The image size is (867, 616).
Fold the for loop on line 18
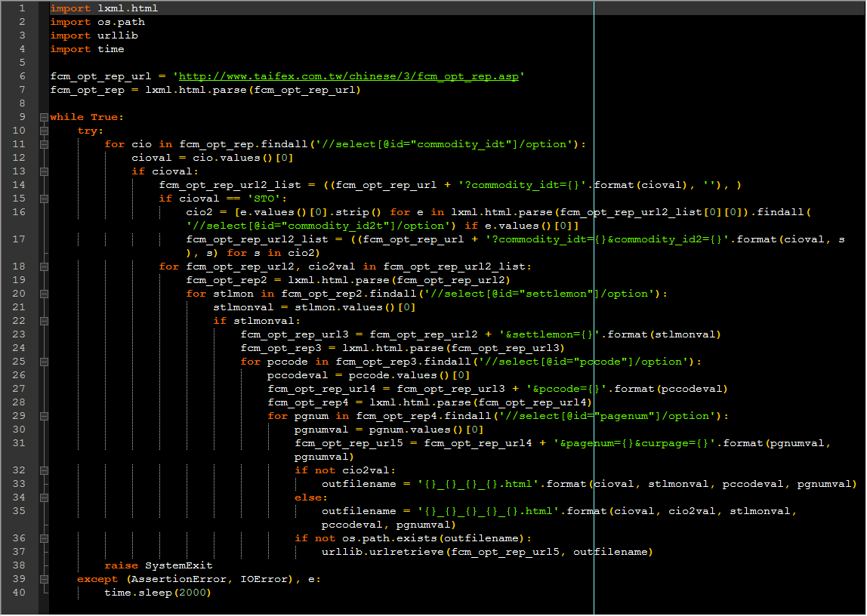click(45, 266)
